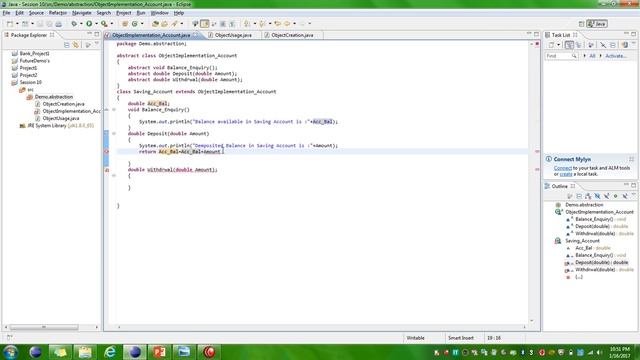Open Package Explorer view menu triangle
This screenshot has width=640, height=360.
tap(97, 43)
